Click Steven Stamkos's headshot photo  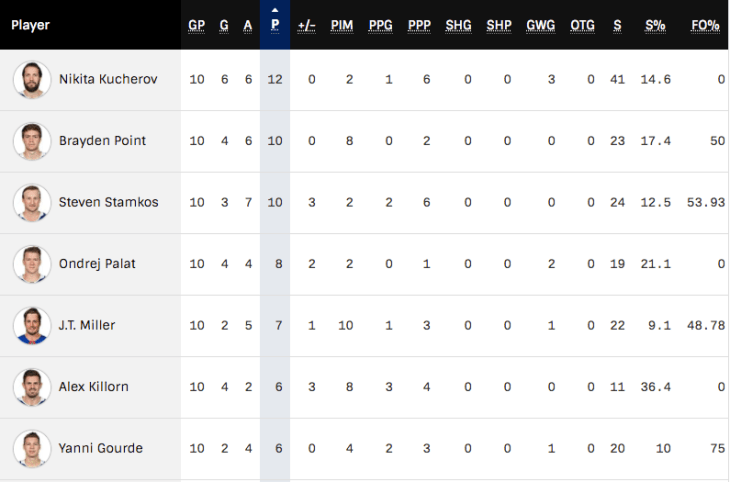32,202
